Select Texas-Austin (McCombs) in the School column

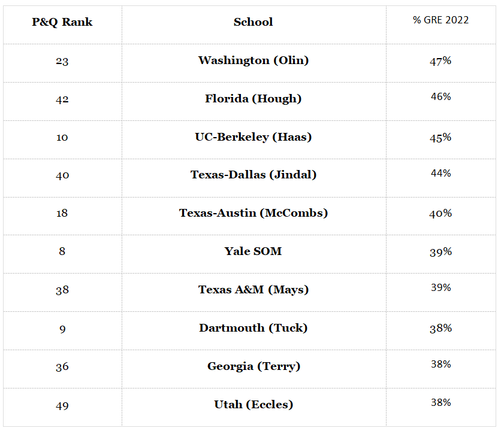pyautogui.click(x=253, y=213)
